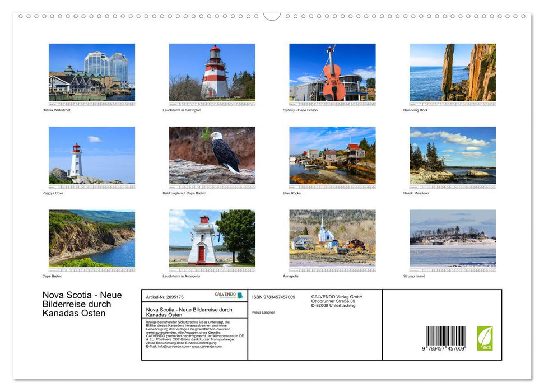The image size is (544, 392).
Task: Click the Leuchtturm in Annapolis photo
Action: click(212, 238)
